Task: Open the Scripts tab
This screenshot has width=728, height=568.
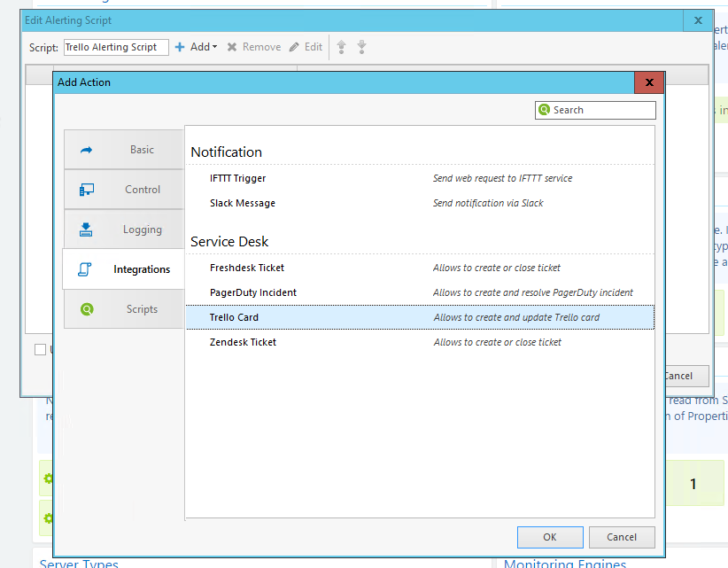Action: 124,309
